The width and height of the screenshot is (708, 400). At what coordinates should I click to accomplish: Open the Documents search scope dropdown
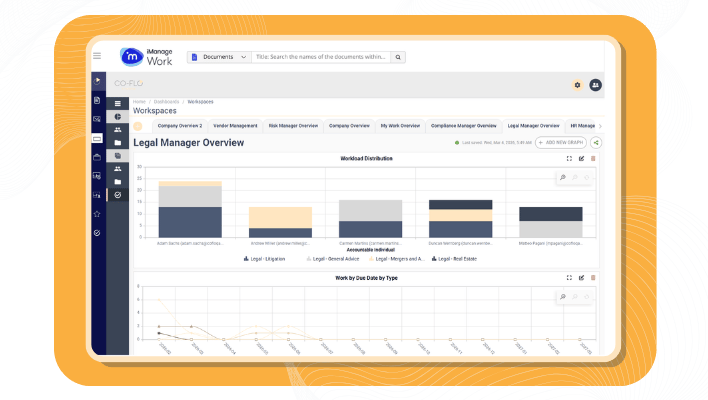[219, 57]
